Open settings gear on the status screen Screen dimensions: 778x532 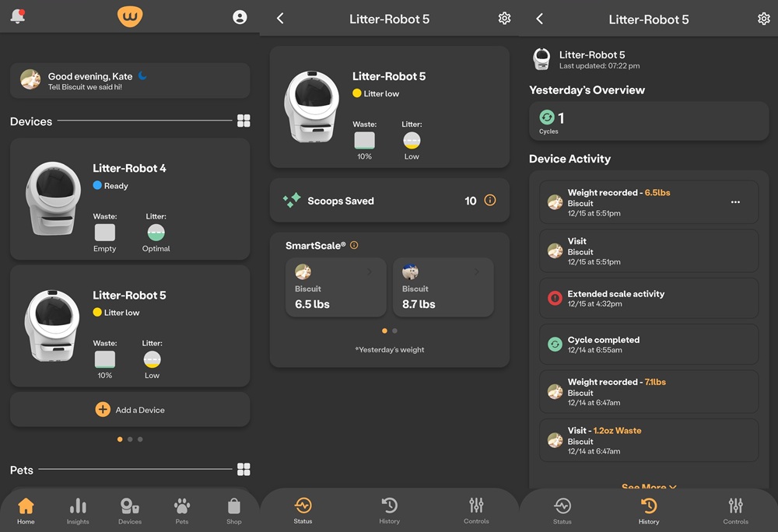504,19
